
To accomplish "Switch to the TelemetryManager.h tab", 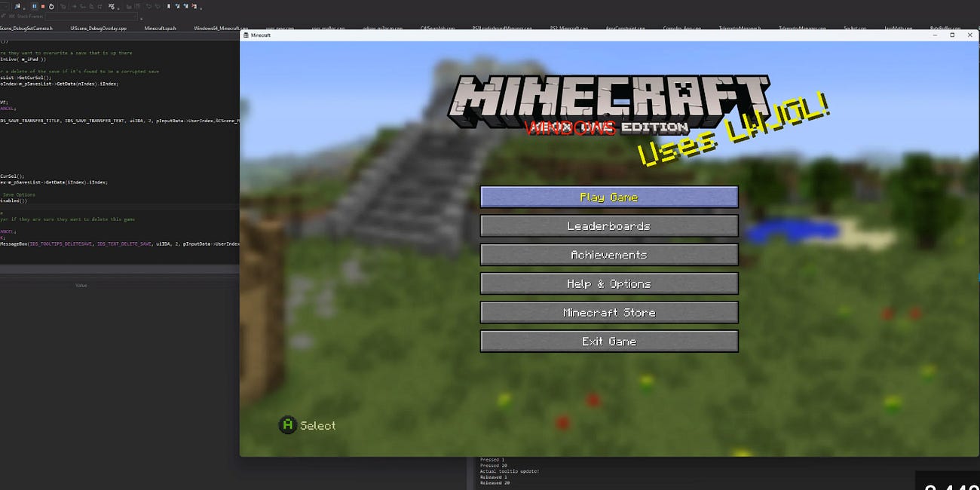I will point(740,28).
